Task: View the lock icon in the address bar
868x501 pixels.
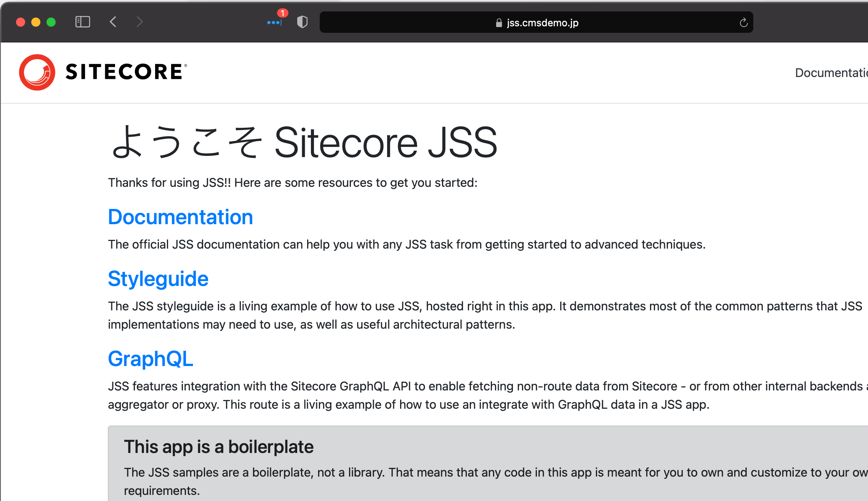Action: (499, 23)
